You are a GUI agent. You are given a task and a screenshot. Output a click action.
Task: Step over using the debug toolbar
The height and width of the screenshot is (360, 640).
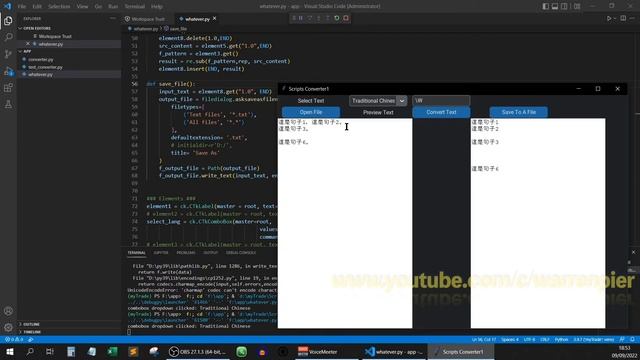[x=310, y=18]
